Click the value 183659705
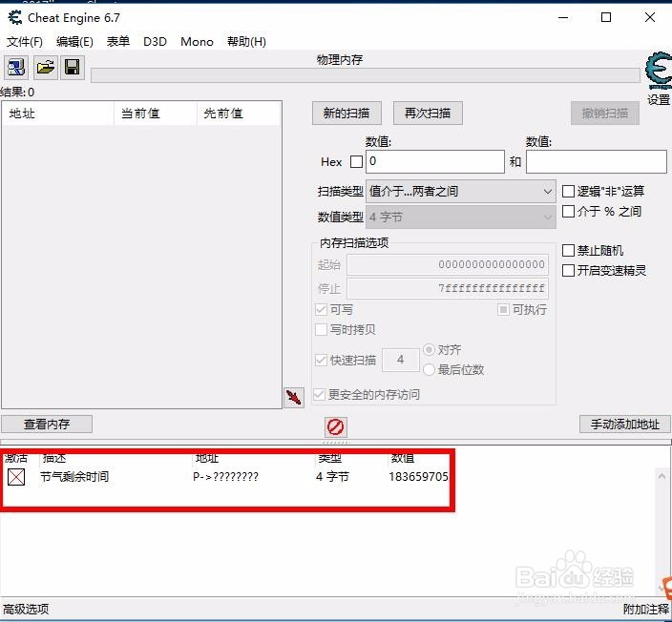Screen dimensions: 672x622 pos(418,477)
